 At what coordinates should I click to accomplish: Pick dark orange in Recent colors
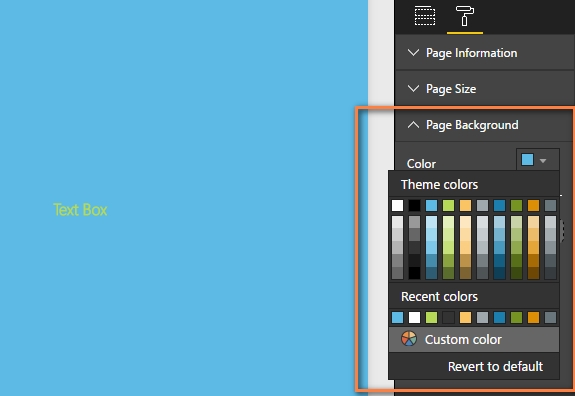[x=533, y=318]
